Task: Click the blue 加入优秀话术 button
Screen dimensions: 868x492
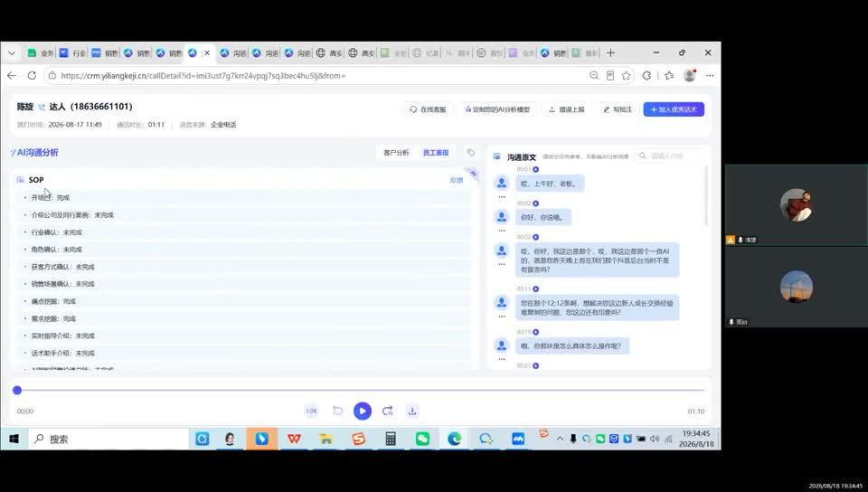Action: pyautogui.click(x=674, y=109)
